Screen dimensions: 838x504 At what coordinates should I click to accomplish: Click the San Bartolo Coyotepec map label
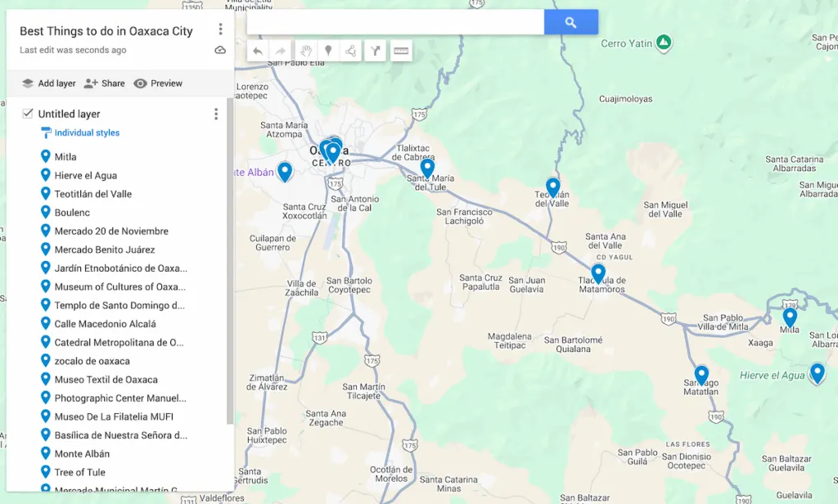pos(349,285)
